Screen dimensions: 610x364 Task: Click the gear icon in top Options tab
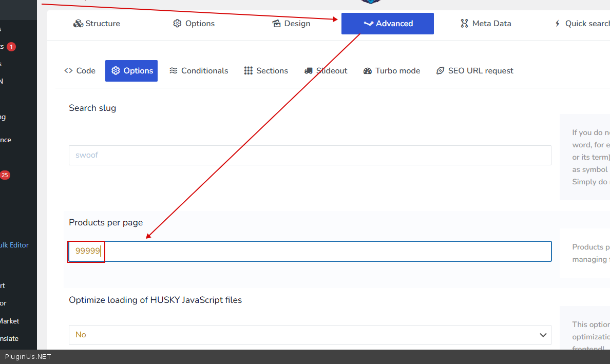tap(177, 24)
